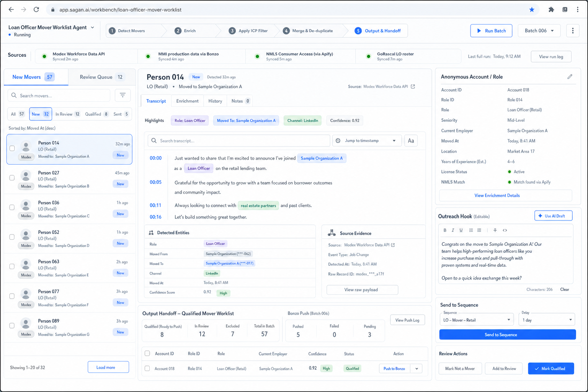Apply bold formatting in Outreach Hook
Viewport: 588px width, 392px height.
click(445, 230)
